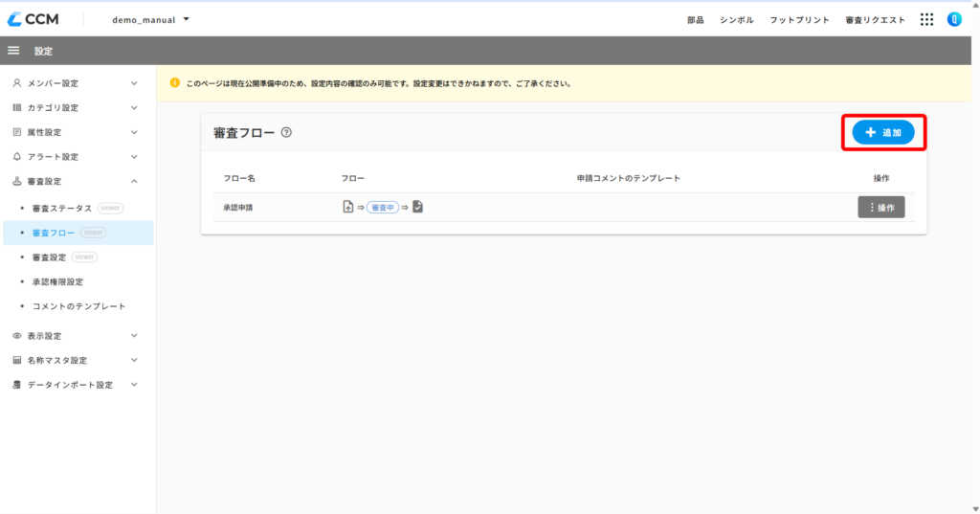This screenshot has width=980, height=514.
Task: Click the 操作 column header
Action: coord(881,178)
